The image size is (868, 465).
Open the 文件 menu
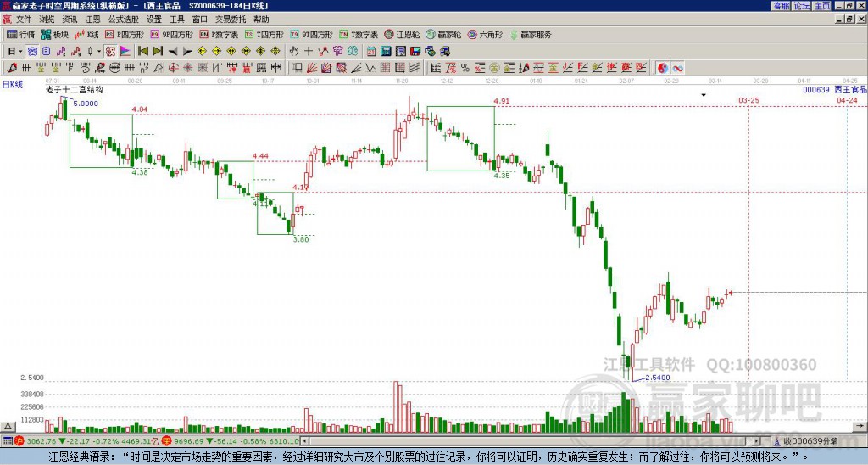24,20
